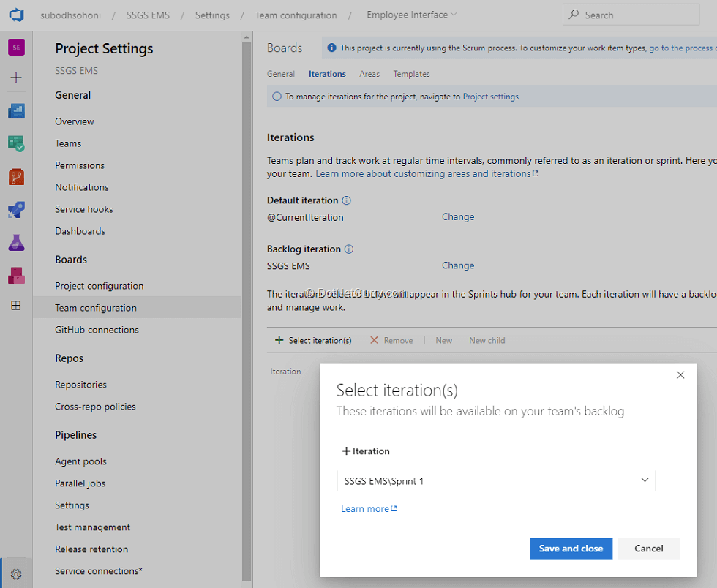Screen dimensions: 717x588
Task: Open the Project settings link in info bar
Action: [x=491, y=97]
